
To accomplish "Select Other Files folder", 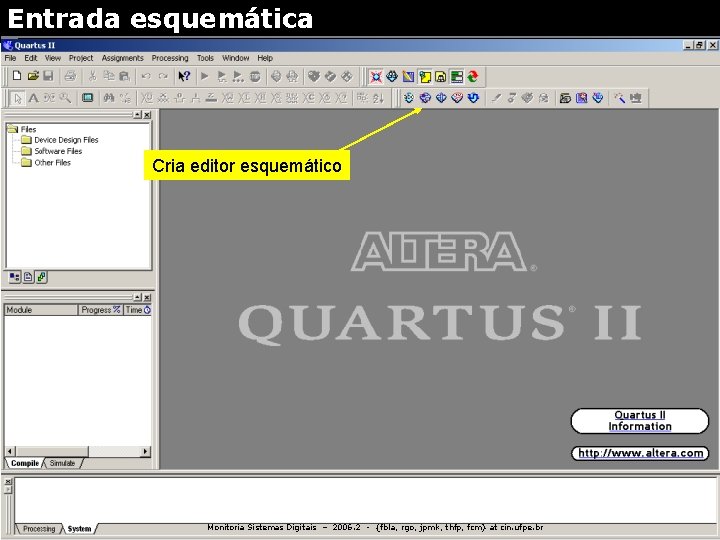I will point(46,163).
